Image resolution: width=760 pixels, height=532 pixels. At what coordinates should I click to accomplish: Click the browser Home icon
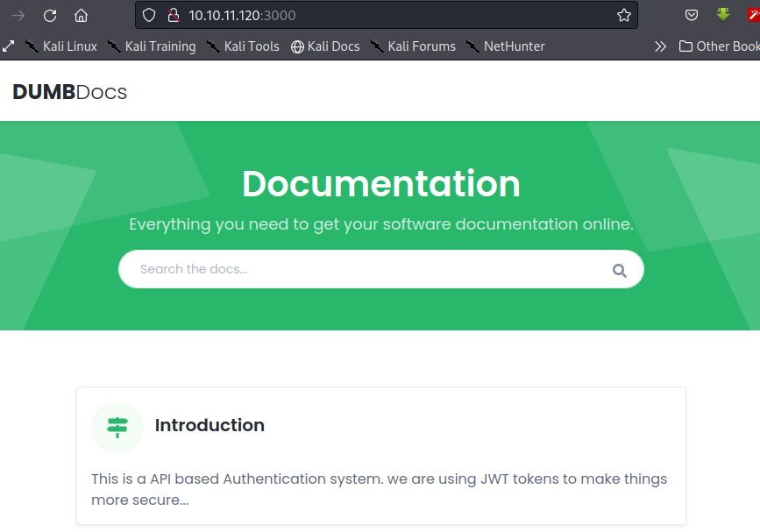pos(81,15)
